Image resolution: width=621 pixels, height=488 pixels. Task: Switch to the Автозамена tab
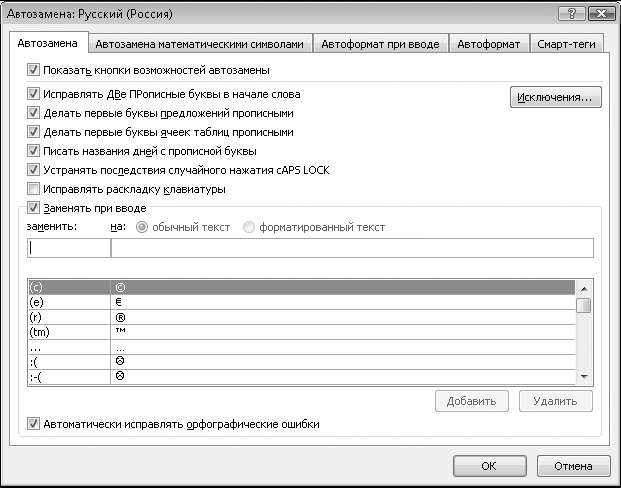(x=48, y=43)
